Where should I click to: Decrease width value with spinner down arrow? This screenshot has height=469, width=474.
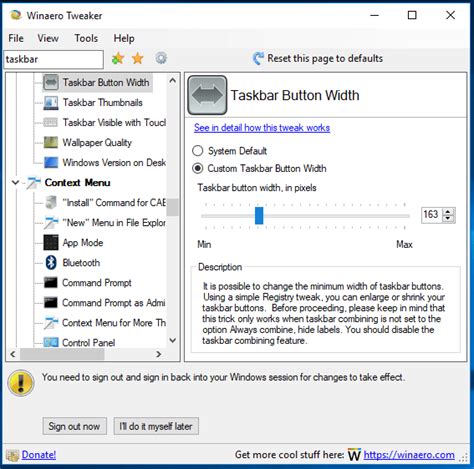tap(448, 219)
